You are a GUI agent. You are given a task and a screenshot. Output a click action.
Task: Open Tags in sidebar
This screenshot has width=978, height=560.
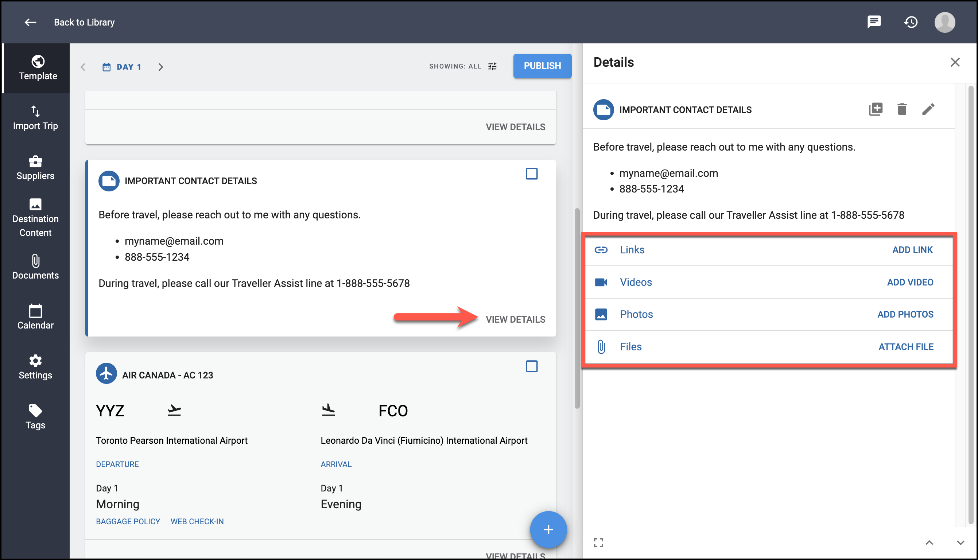coord(35,417)
